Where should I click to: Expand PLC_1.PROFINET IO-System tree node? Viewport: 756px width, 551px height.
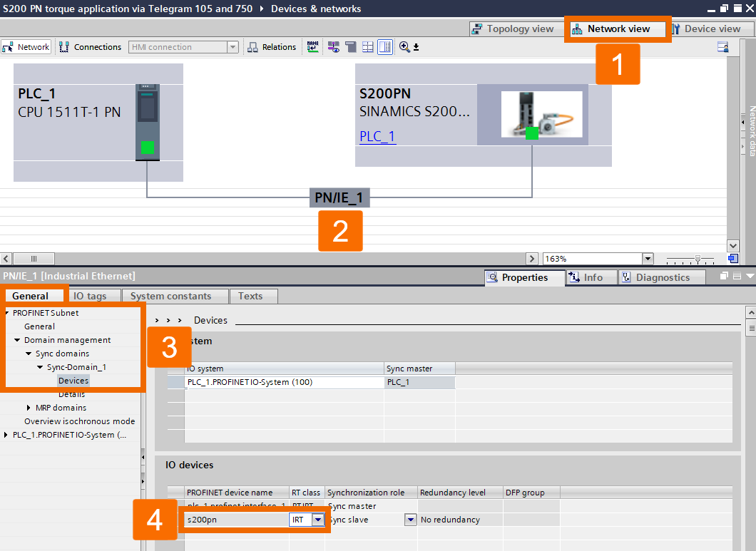tap(6, 434)
